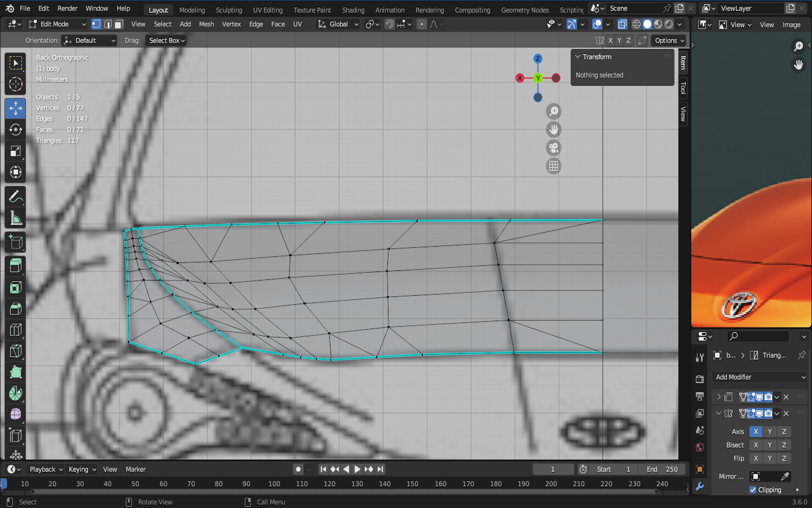Open the Mesh menu
The image size is (812, 508).
click(206, 24)
